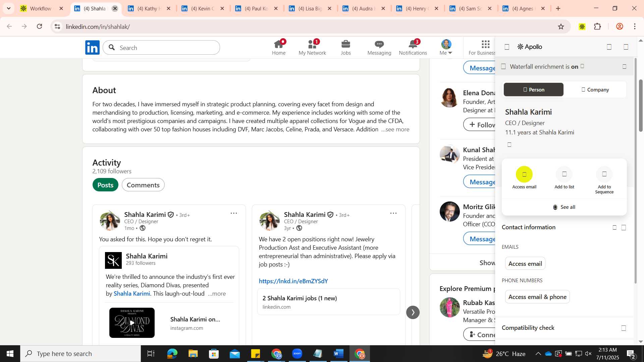Click Apollo header icon left of close
644x362 pixels.
pos(609,47)
